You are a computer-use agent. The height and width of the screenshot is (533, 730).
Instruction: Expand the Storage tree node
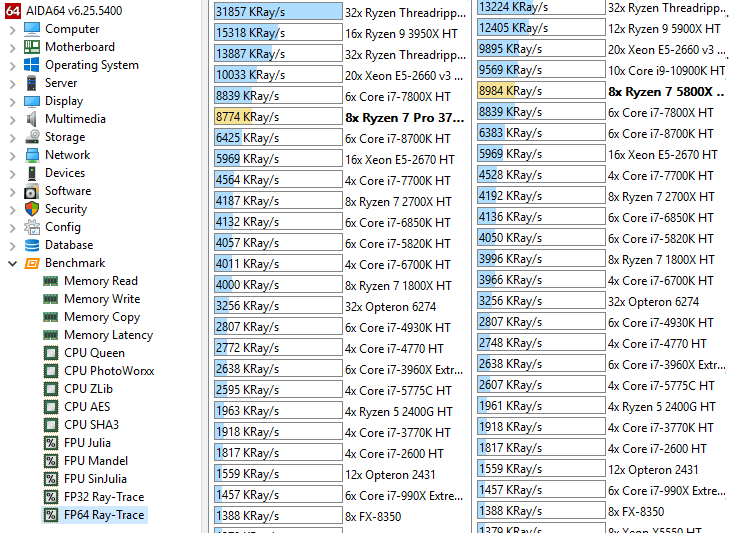point(13,138)
